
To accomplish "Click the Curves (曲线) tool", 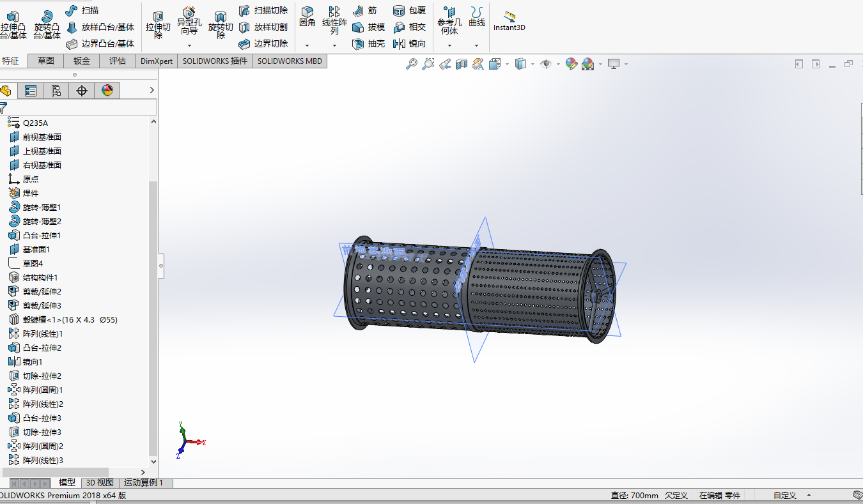I will (x=476, y=17).
